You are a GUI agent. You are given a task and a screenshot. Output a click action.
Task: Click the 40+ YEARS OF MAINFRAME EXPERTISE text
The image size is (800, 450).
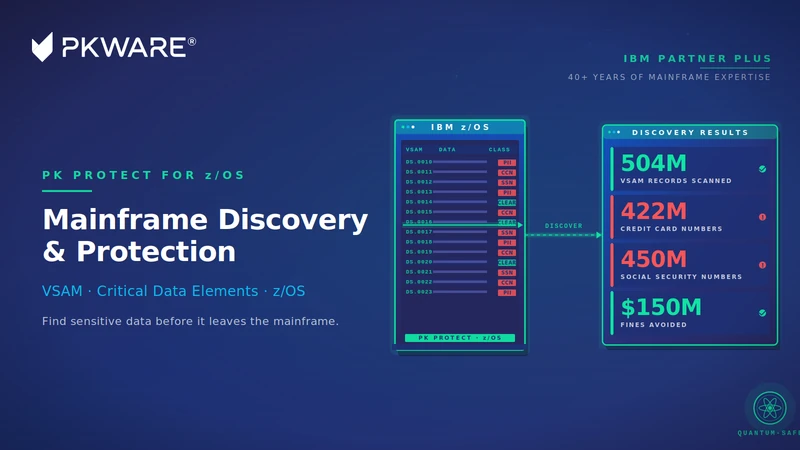[669, 77]
